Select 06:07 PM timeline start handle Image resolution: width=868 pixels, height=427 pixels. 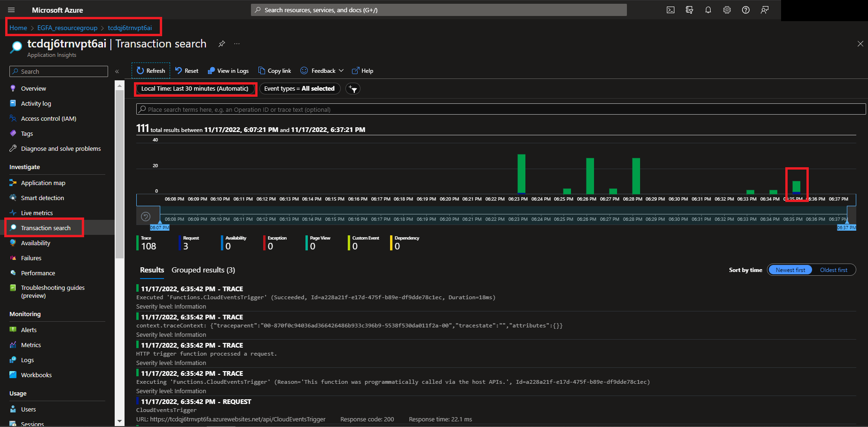click(x=160, y=227)
